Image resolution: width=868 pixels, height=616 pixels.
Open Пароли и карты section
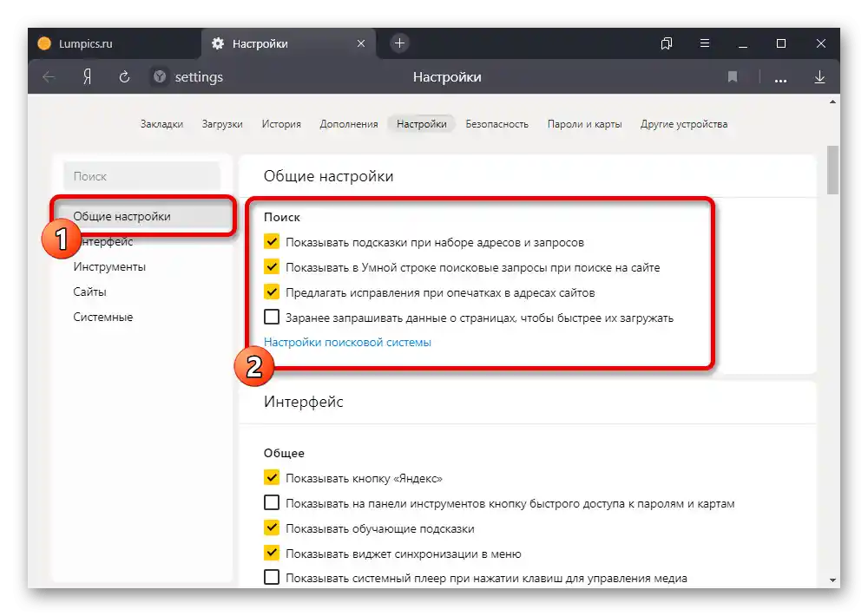(x=584, y=124)
